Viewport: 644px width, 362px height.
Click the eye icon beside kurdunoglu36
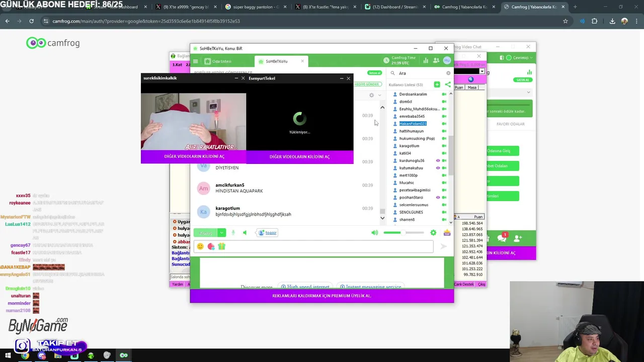tap(438, 161)
